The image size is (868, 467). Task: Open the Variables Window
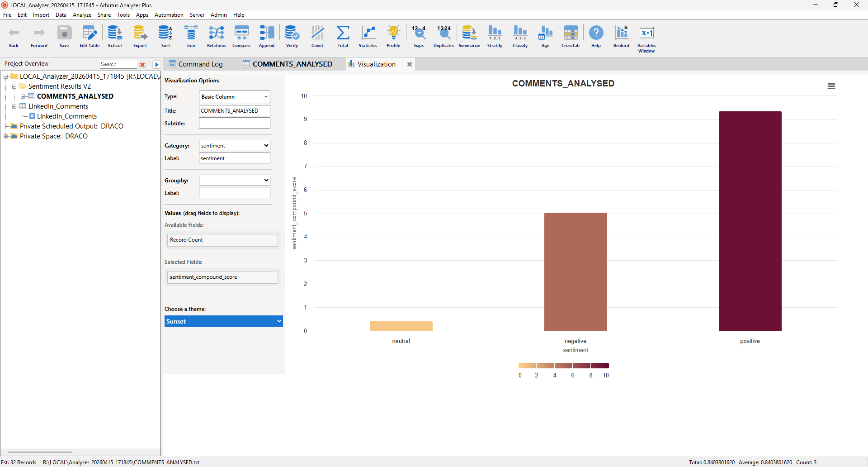[x=646, y=36]
